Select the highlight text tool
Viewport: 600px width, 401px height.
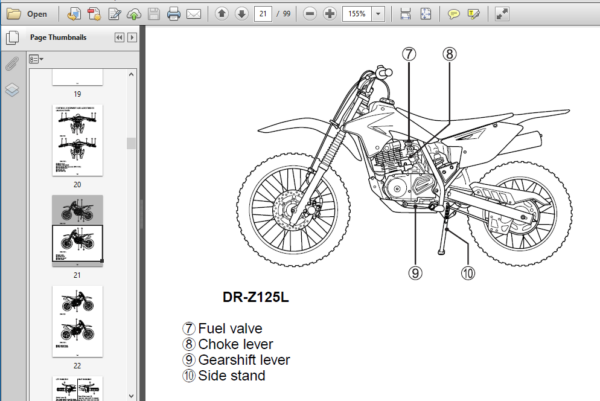tap(473, 14)
